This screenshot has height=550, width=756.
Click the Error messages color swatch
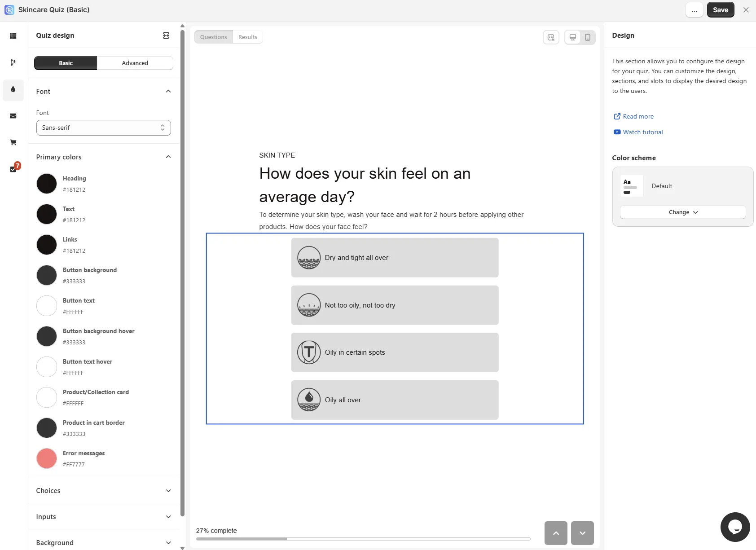[x=47, y=458]
